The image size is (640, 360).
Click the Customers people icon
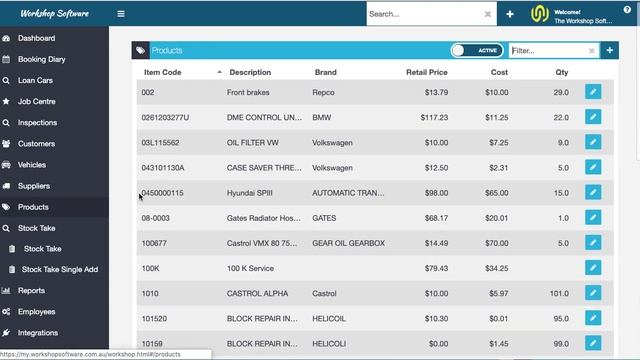[x=6, y=144]
